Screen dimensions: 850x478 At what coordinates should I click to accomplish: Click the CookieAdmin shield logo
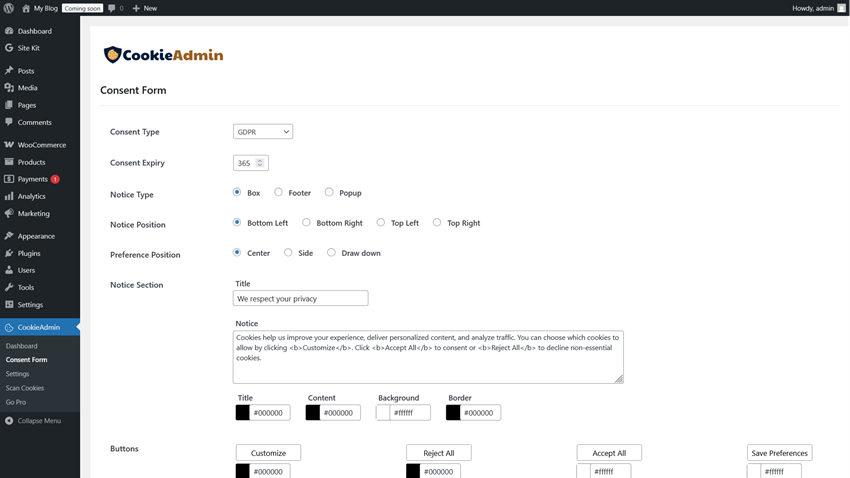(x=112, y=55)
